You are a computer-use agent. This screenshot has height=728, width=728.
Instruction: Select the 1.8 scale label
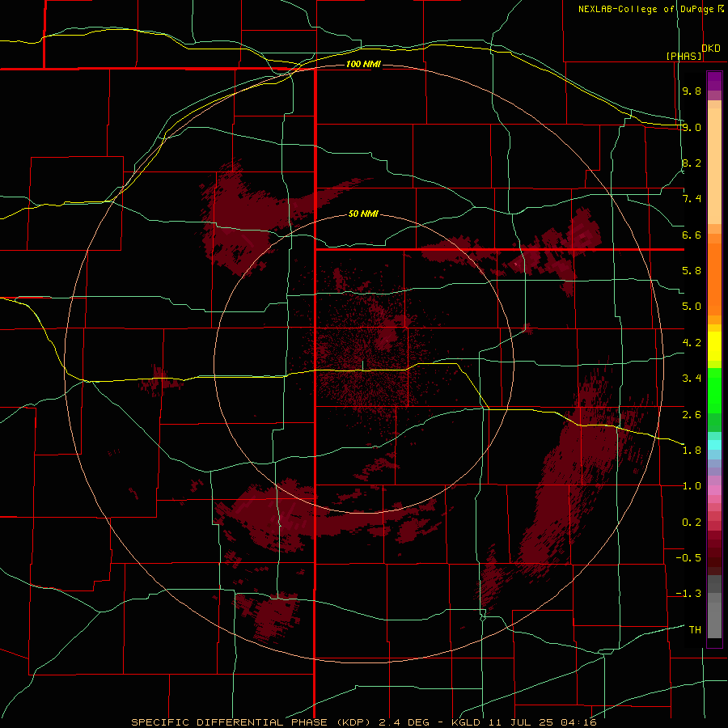pyautogui.click(x=692, y=450)
